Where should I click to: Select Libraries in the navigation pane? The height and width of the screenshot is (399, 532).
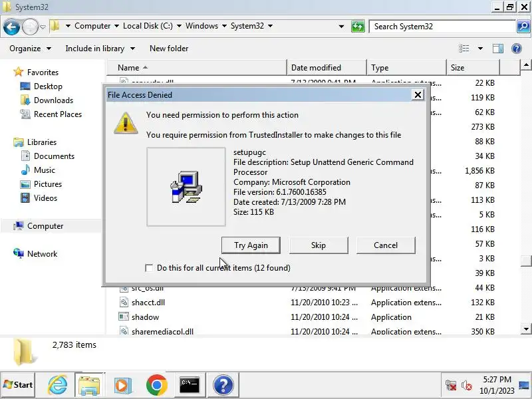[x=35, y=142]
